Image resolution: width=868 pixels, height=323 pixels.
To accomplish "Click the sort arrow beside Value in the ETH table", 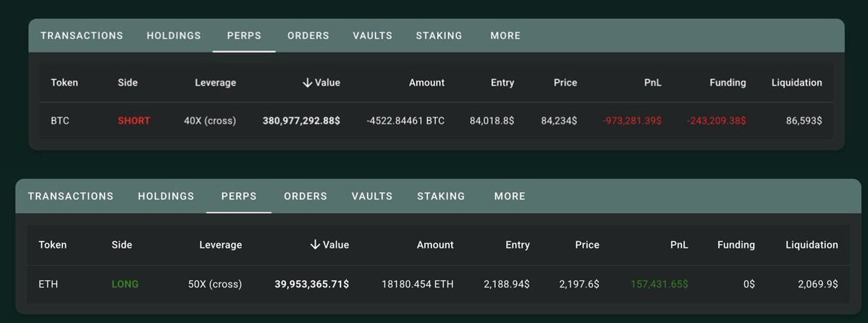I will tap(315, 246).
